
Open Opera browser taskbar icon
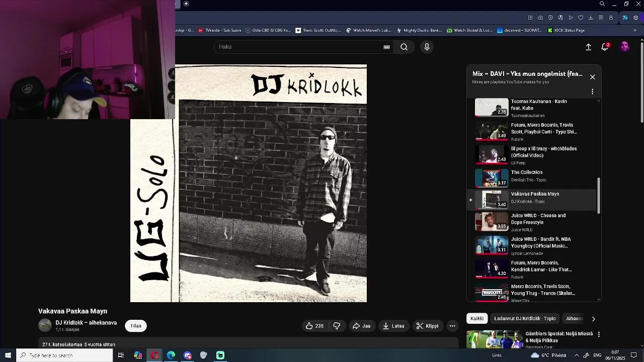pyautogui.click(x=154, y=355)
